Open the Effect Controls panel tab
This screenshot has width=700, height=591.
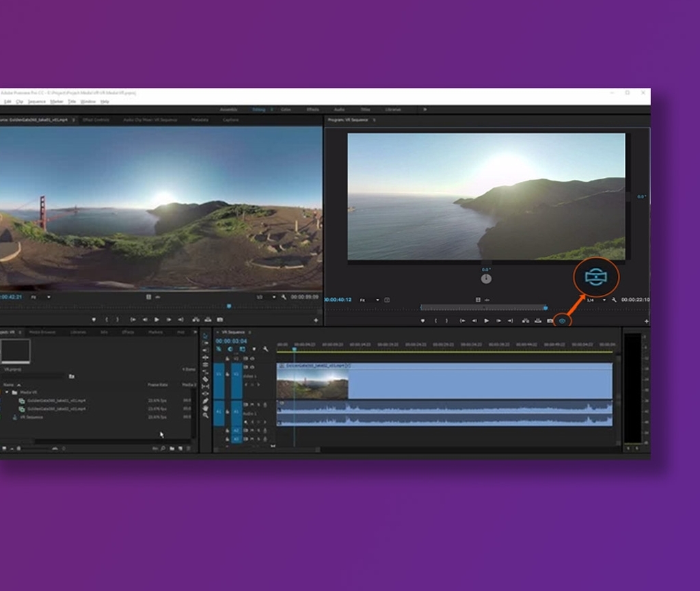pyautogui.click(x=96, y=120)
